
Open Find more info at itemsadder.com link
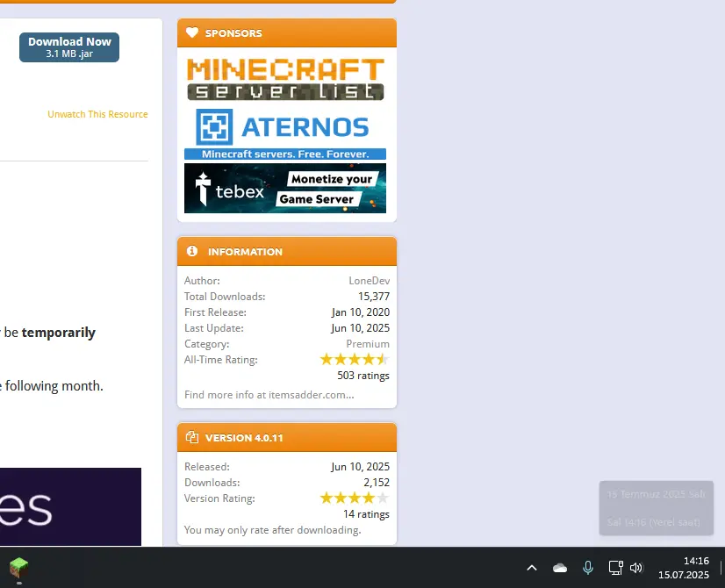pyautogui.click(x=269, y=395)
